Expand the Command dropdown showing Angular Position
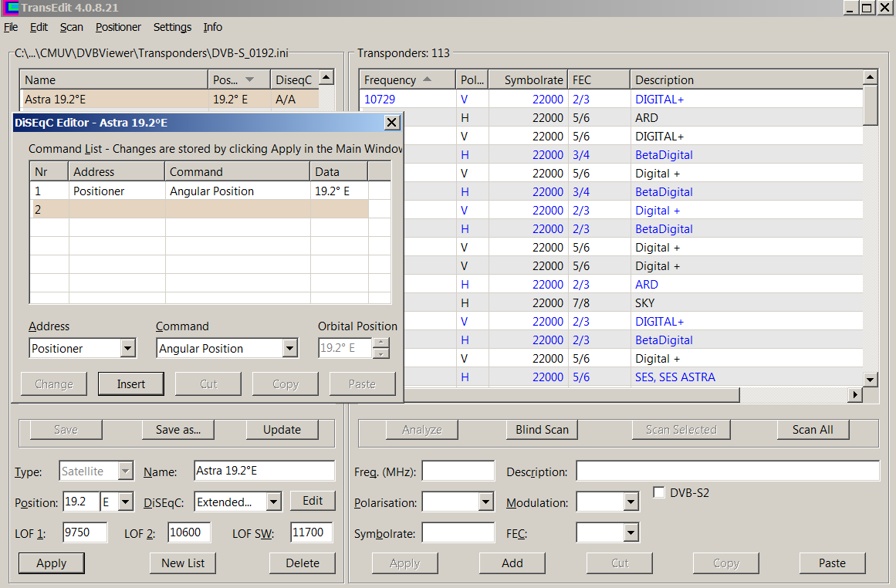896x588 pixels. click(x=289, y=349)
